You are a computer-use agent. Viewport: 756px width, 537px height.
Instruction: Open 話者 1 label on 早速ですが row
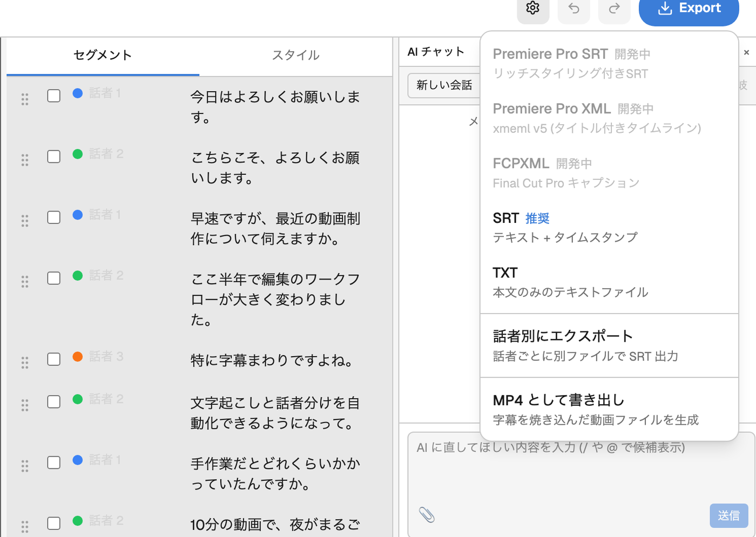[x=105, y=214]
